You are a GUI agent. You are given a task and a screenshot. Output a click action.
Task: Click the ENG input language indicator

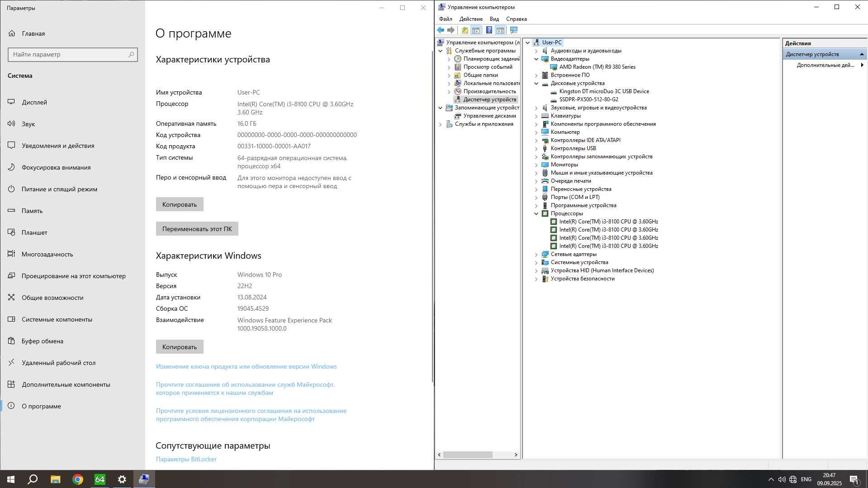[x=806, y=479]
